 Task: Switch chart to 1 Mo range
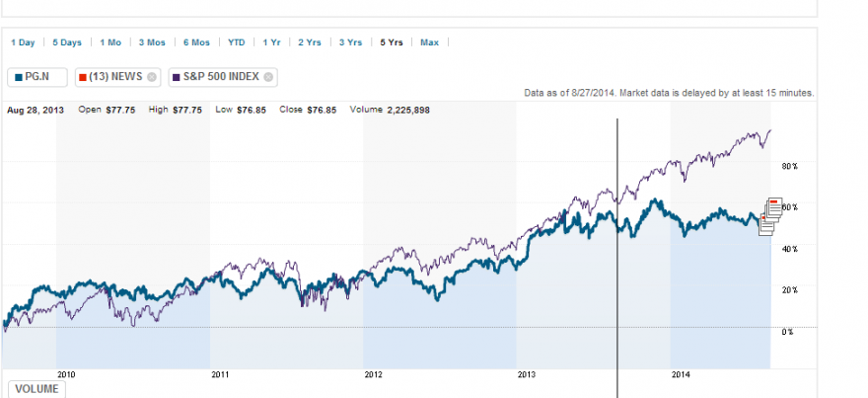[110, 42]
